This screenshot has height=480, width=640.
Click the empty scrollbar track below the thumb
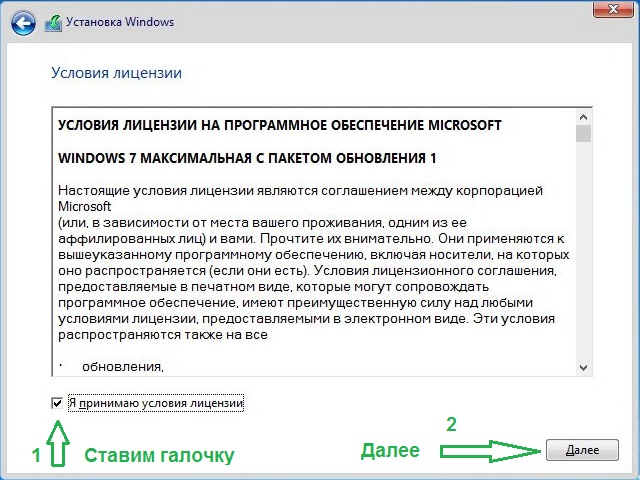[x=584, y=251]
